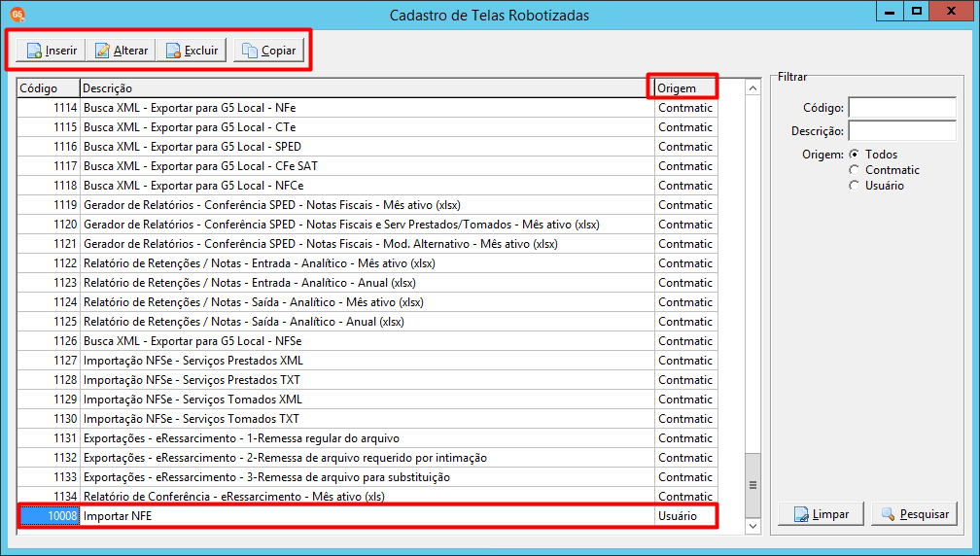Select row 'Busca XML - Exportar para G5 Local - SPED'

[x=367, y=147]
